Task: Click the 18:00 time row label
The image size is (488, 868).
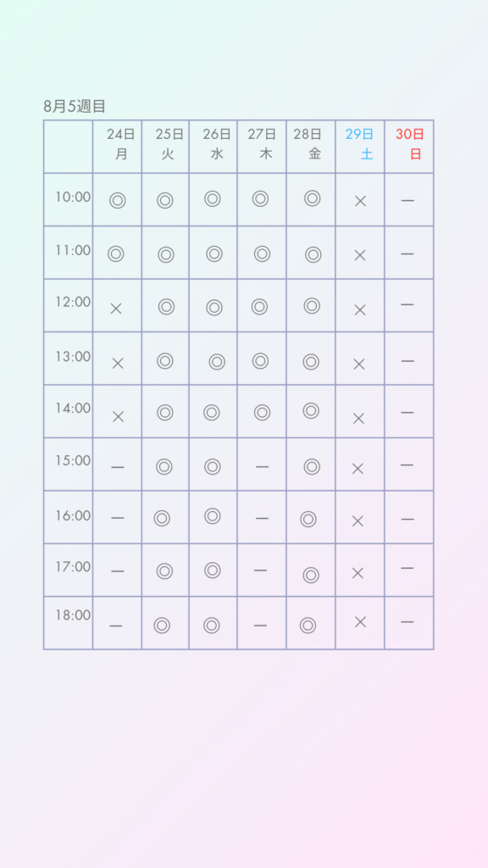Action: 73,615
